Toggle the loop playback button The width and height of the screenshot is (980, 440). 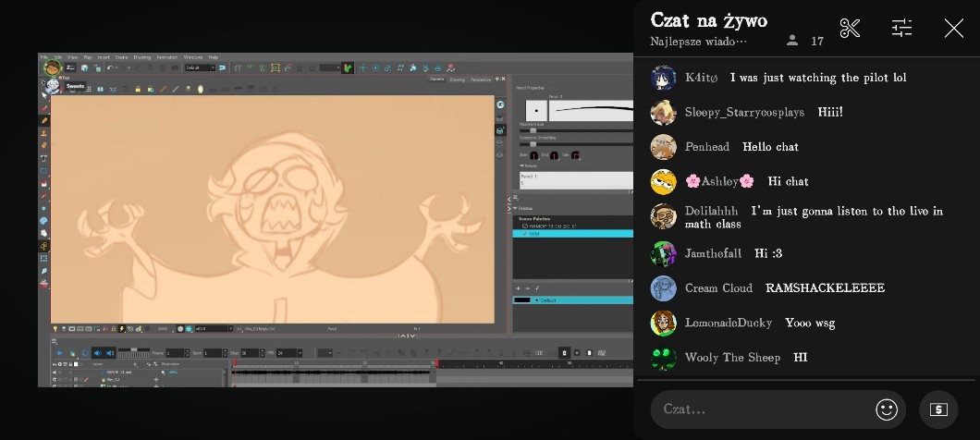click(85, 353)
